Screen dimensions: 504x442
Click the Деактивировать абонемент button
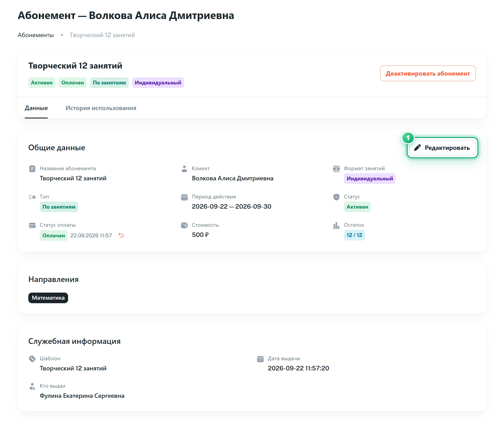point(428,73)
